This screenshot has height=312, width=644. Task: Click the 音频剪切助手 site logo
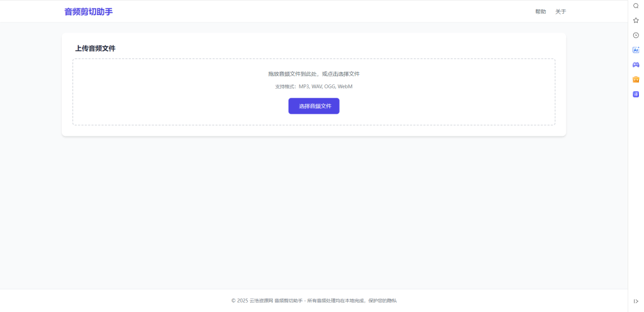[x=88, y=12]
